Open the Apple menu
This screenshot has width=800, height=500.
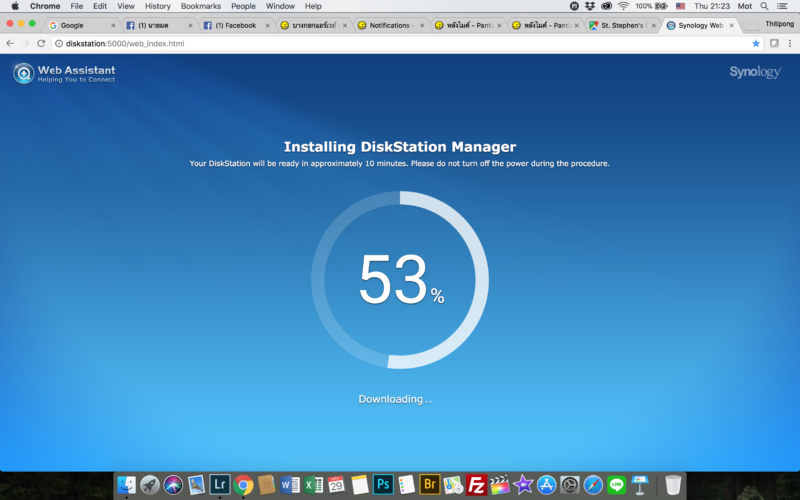click(x=15, y=6)
